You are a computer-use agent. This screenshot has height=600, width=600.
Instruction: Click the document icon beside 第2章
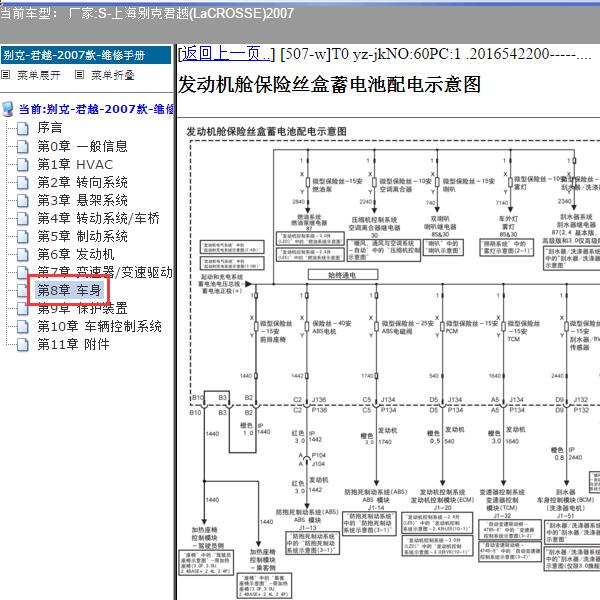pyautogui.click(x=23, y=183)
